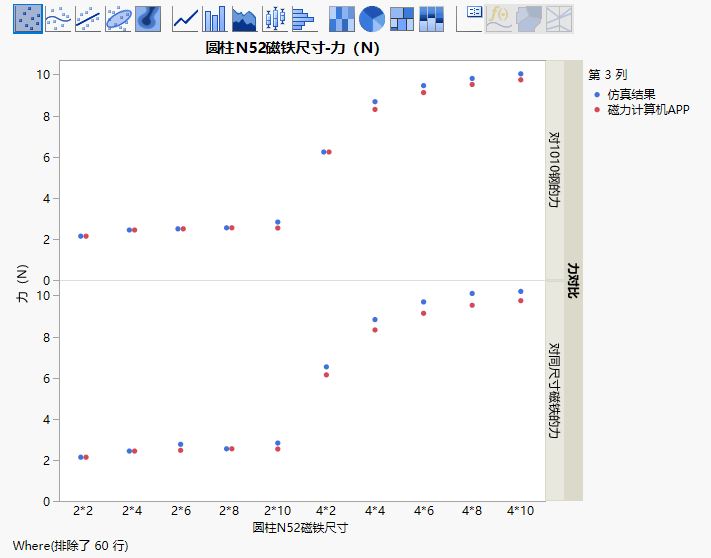This screenshot has height=558, width=711.
Task: Switch to the Line chart element
Action: pyautogui.click(x=185, y=18)
